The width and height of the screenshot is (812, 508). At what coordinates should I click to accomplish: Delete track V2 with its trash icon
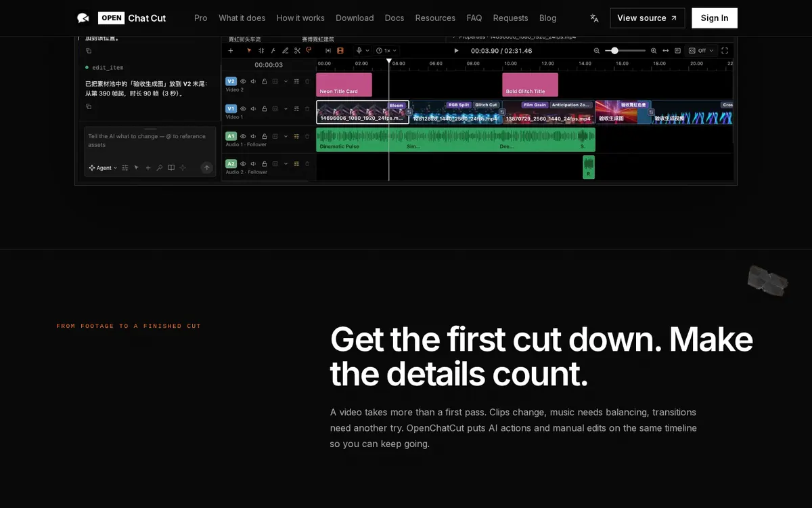[307, 81]
